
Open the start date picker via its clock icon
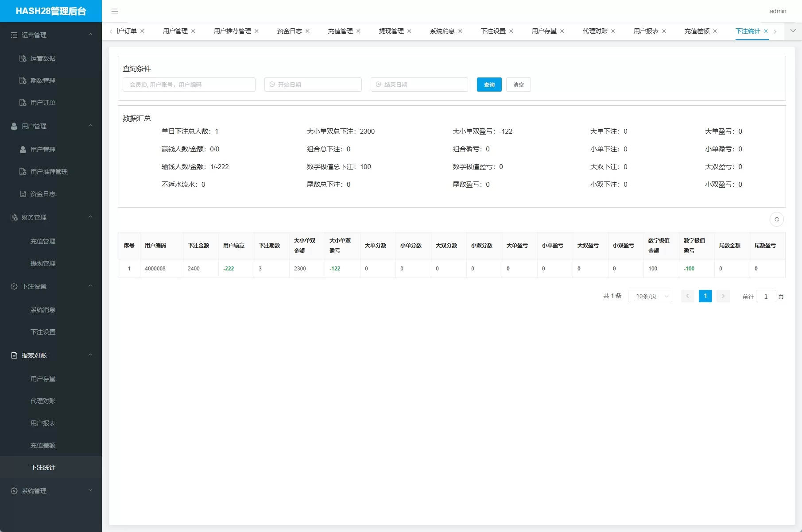271,85
